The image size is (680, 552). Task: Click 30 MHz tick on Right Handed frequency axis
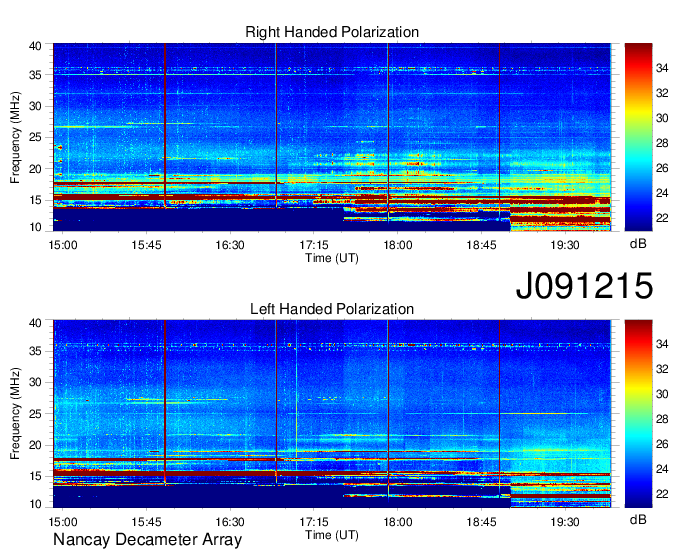[x=35, y=106]
